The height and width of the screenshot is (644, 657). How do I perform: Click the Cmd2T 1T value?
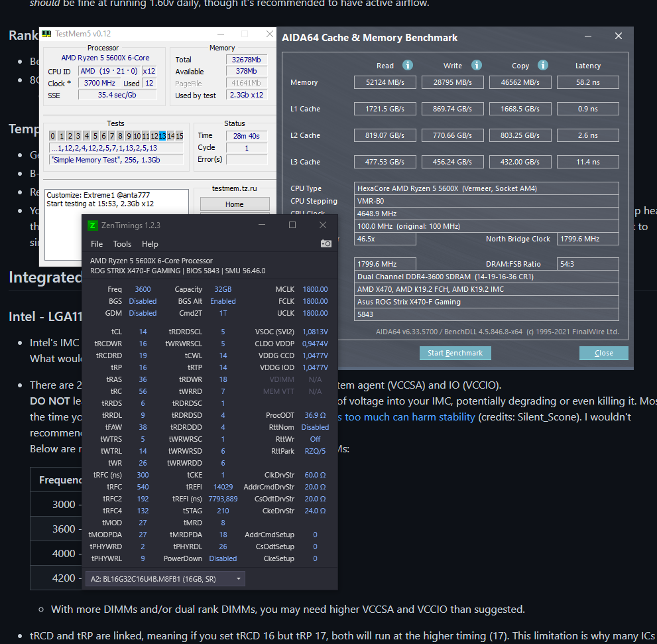(223, 313)
